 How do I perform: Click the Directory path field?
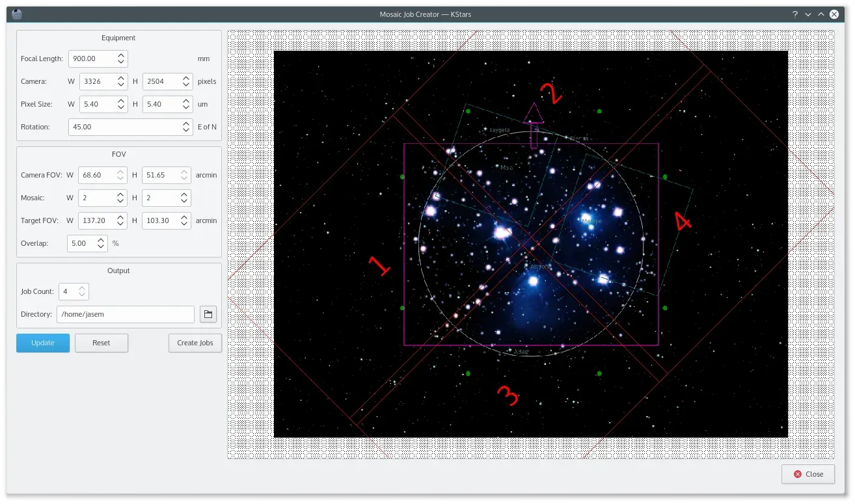[126, 315]
